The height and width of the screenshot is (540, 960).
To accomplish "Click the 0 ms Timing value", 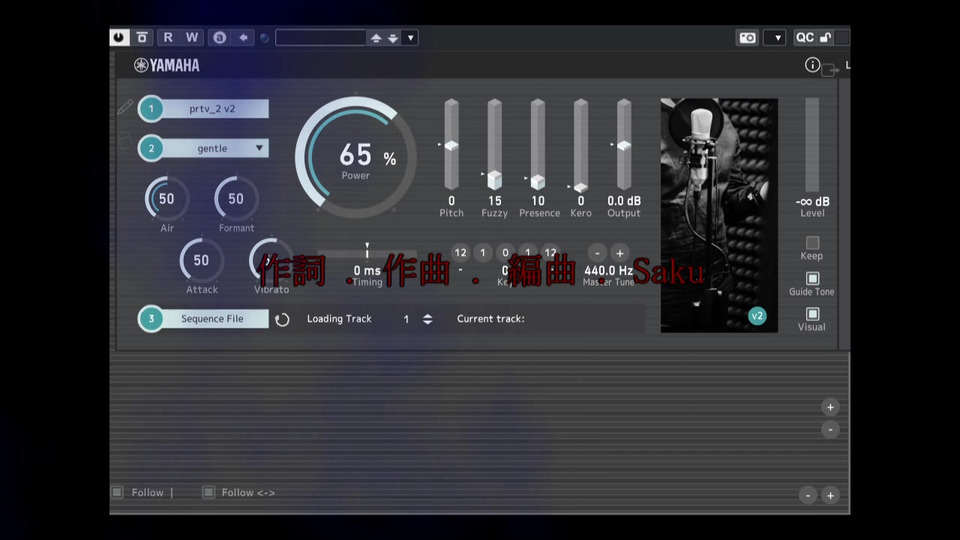I will tap(367, 270).
